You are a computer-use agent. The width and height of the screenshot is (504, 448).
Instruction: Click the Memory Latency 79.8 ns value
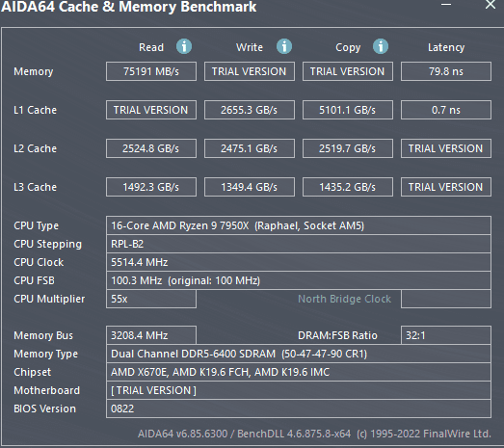click(446, 71)
